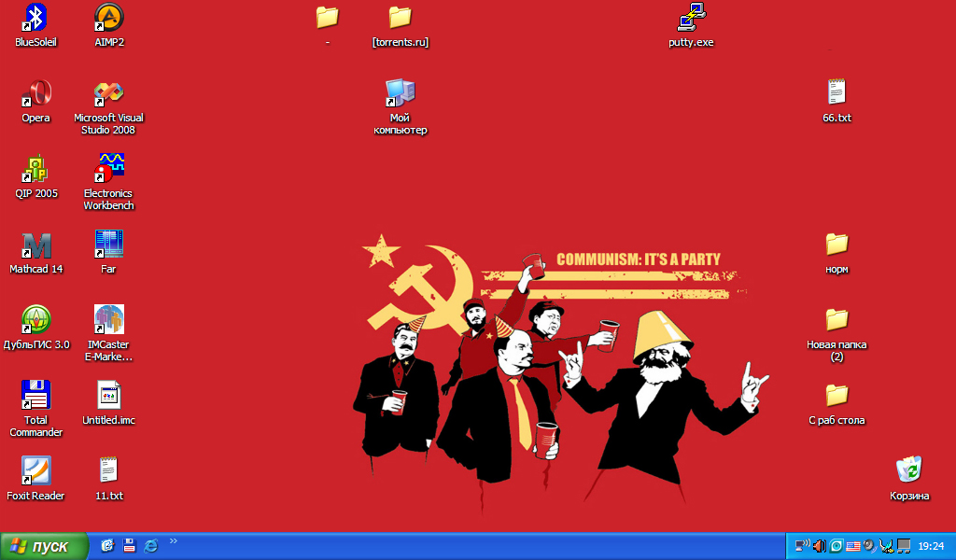
Task: Launch the AIMP2 player shortcut
Action: [x=110, y=18]
